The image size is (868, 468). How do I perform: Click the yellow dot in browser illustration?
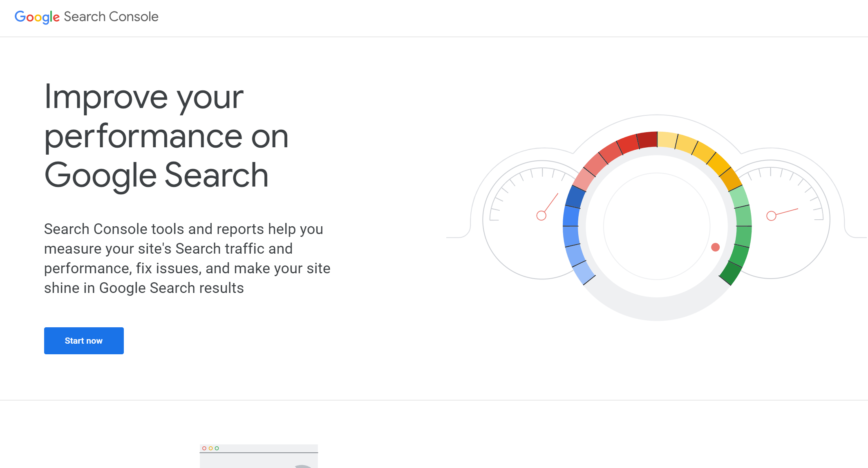tap(210, 448)
